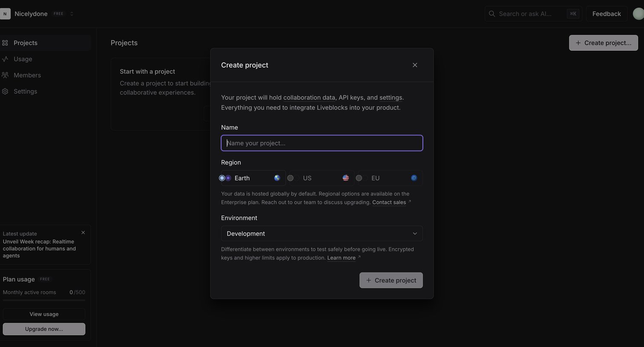Click the 0/500 monthly rooms count
Screen dimensions: 644x347
(x=77, y=292)
